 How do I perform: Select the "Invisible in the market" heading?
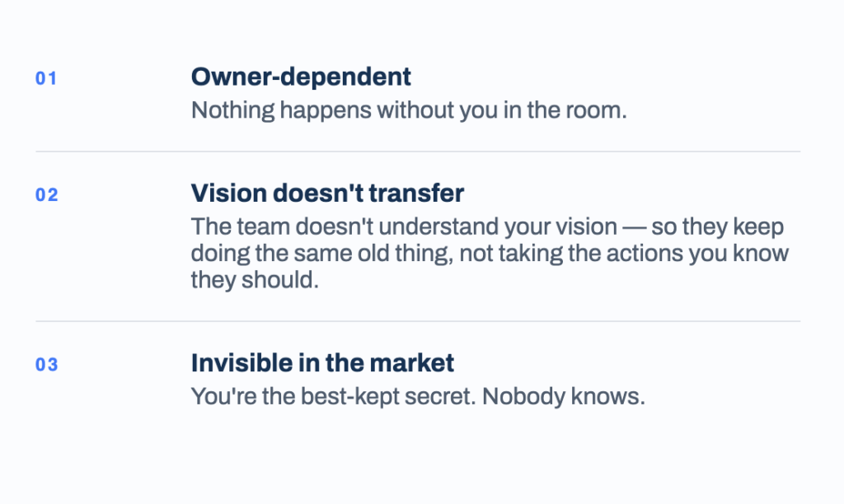click(x=322, y=363)
